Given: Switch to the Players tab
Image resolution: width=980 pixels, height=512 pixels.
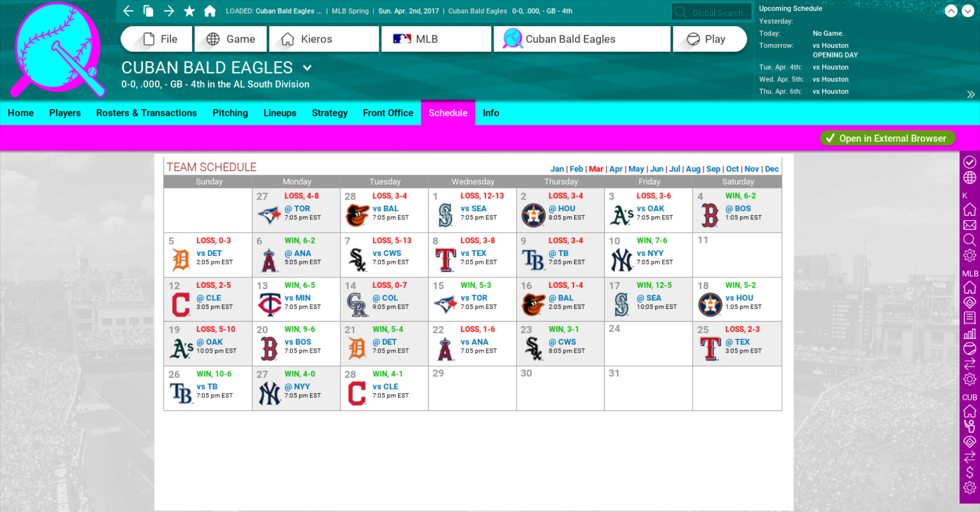Looking at the screenshot, I should (x=65, y=113).
